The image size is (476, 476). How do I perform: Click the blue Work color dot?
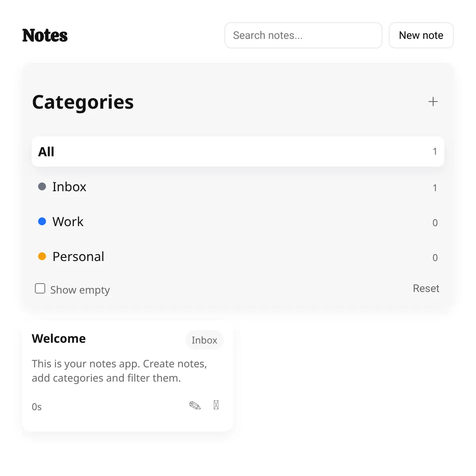pyautogui.click(x=42, y=221)
